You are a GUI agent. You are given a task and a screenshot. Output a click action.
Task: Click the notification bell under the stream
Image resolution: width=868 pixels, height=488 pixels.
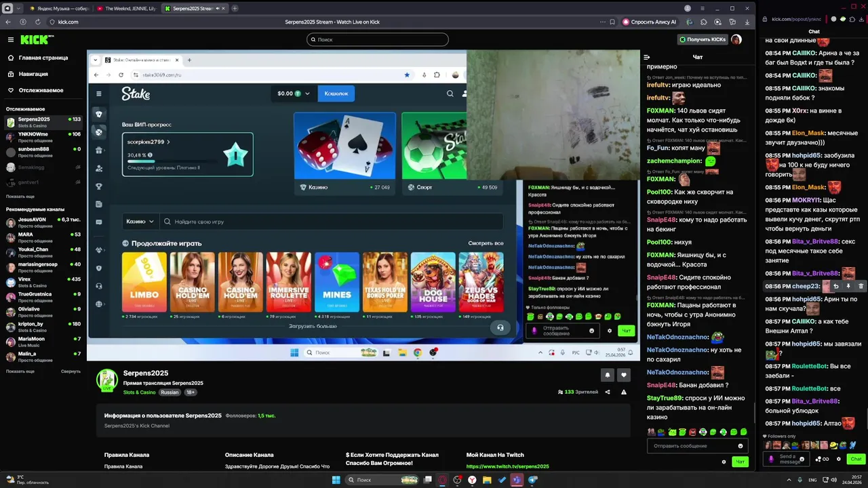pyautogui.click(x=608, y=375)
